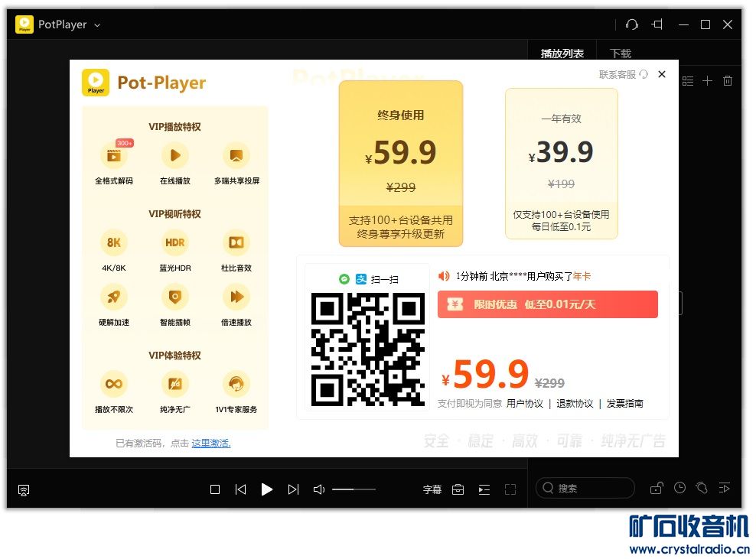This screenshot has width=756, height=559.
Task: Click the WeChat pay icon above QR
Action: 344,279
